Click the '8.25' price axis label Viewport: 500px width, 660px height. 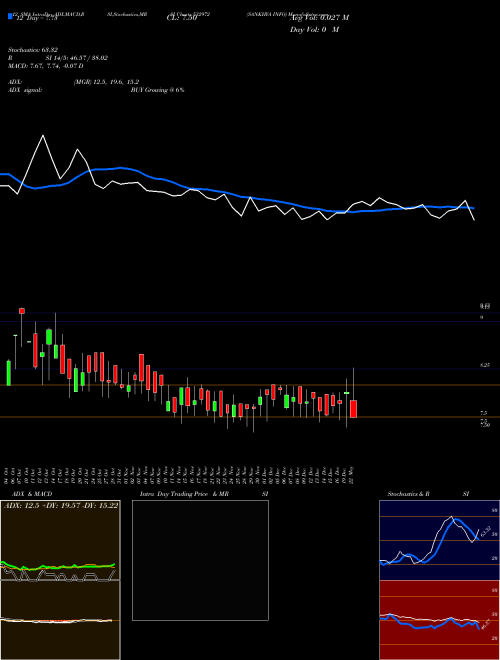click(x=485, y=366)
